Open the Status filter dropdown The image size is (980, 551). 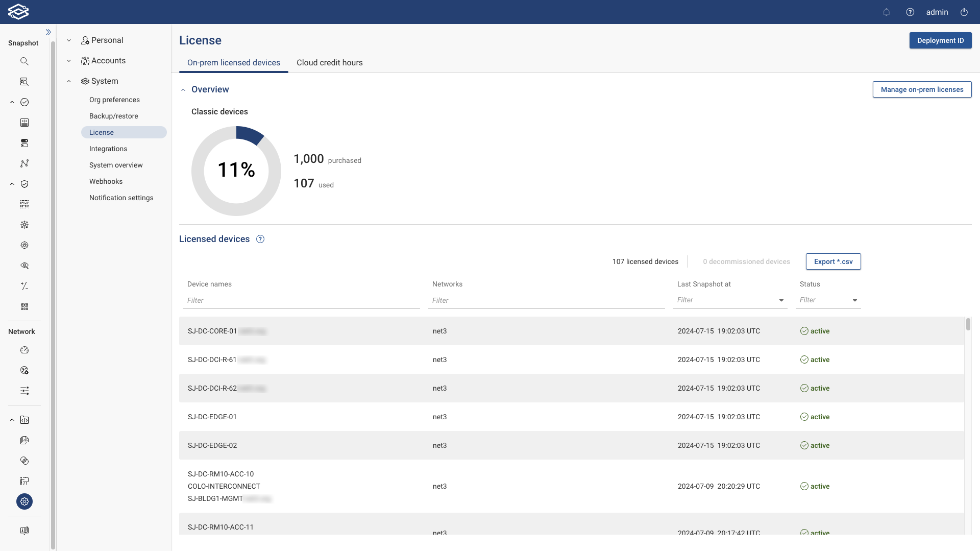click(x=854, y=300)
